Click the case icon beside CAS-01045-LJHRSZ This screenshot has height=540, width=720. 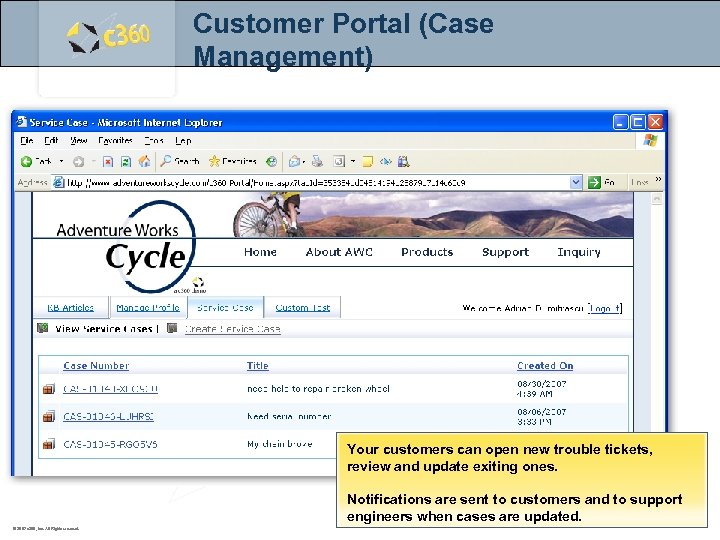[x=49, y=416]
